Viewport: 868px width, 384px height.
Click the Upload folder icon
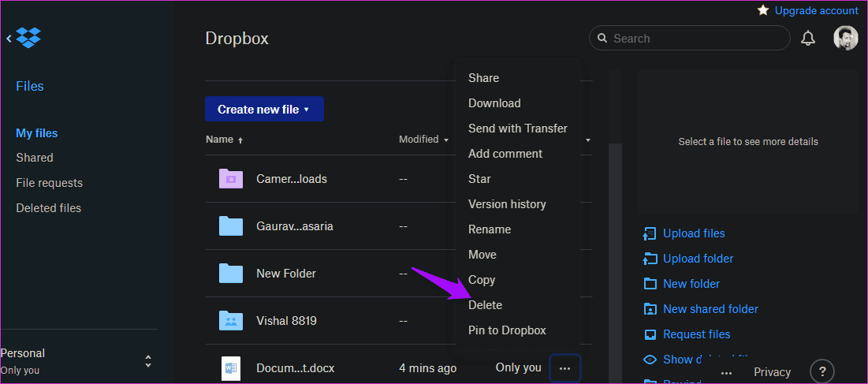(650, 259)
